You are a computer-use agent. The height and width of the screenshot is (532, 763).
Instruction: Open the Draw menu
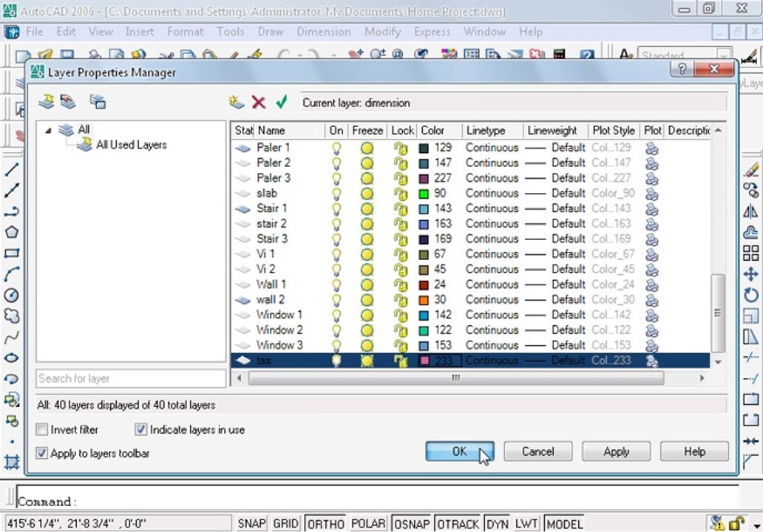click(x=271, y=32)
